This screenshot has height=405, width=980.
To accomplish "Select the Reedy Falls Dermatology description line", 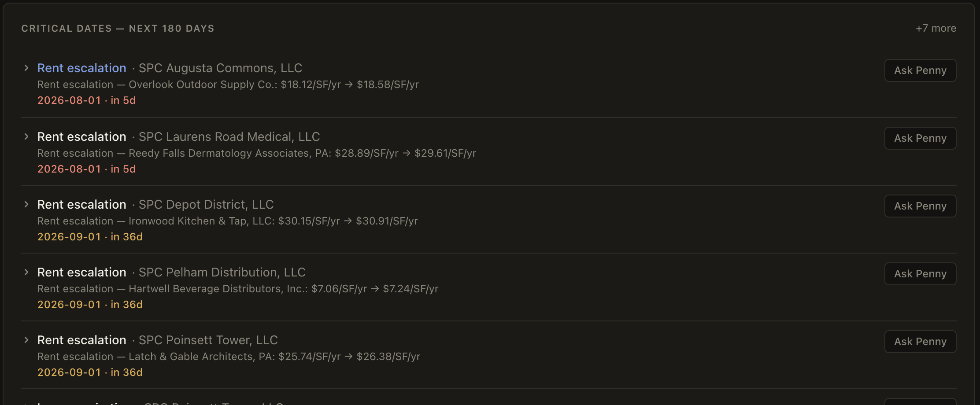I will tap(257, 153).
